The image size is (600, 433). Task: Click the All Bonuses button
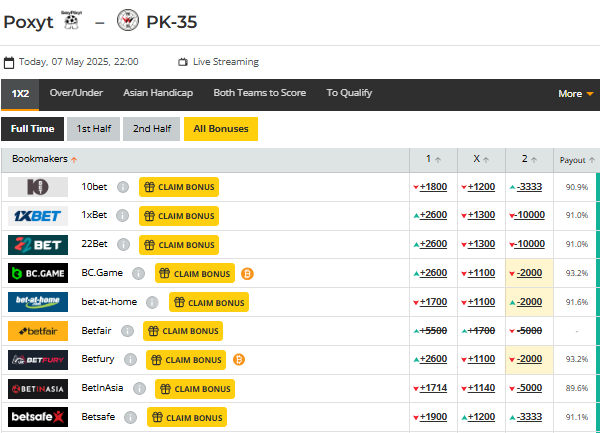tap(221, 129)
